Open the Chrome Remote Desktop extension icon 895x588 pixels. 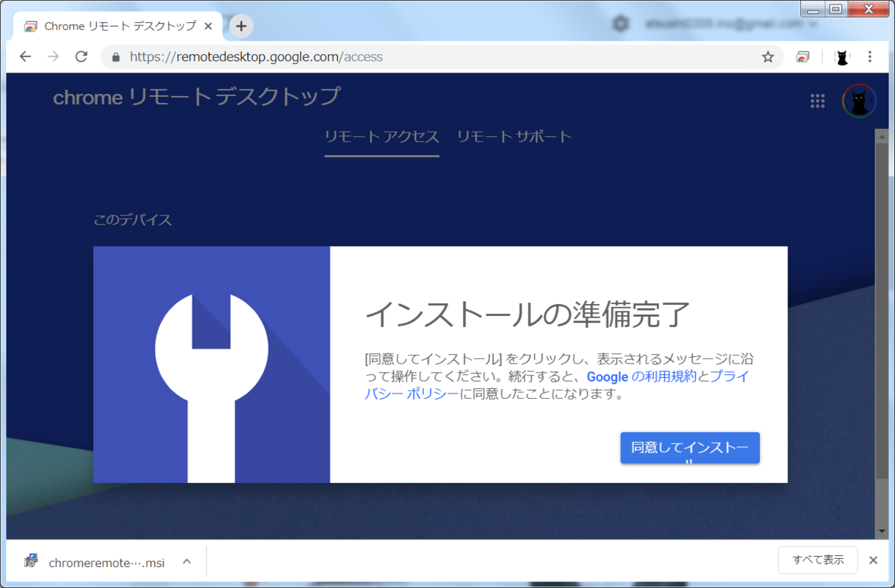[x=803, y=57]
